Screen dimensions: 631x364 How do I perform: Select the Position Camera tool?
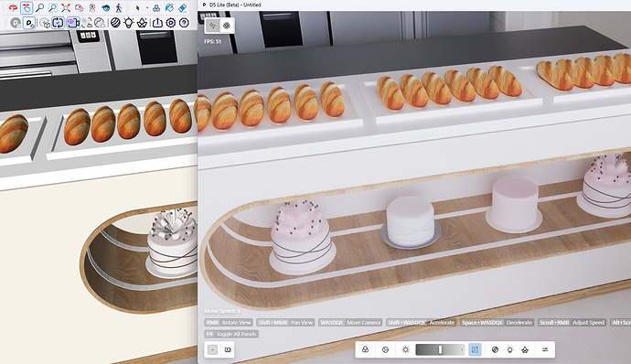tap(92, 7)
